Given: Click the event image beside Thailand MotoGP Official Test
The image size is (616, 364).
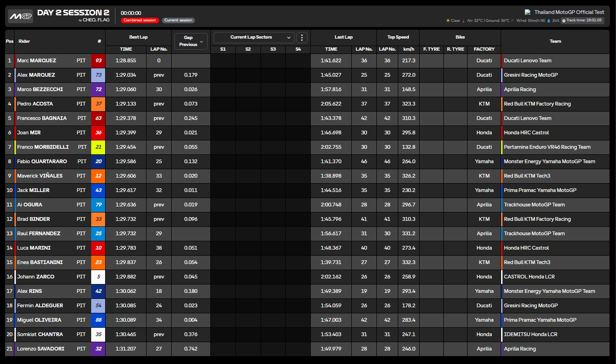Looking at the screenshot, I should pyautogui.click(x=528, y=12).
